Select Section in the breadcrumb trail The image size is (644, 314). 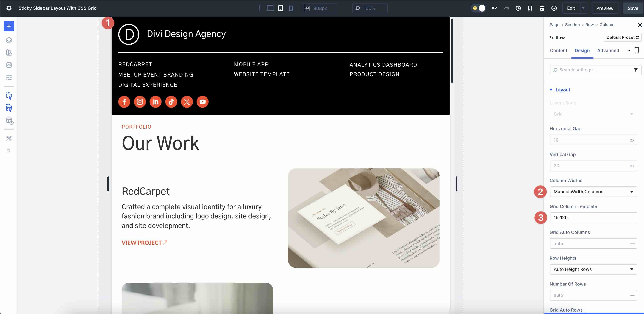(x=573, y=24)
